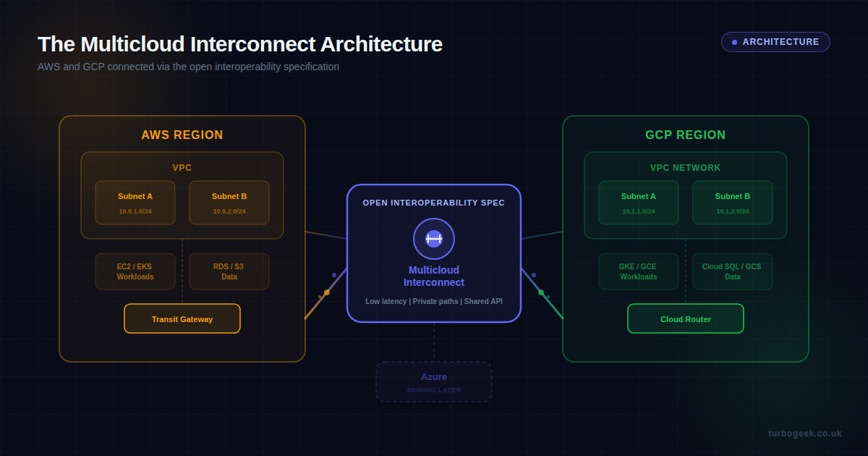Expand the AWS VPC container
Screen dimensions: 868x456
(182, 167)
